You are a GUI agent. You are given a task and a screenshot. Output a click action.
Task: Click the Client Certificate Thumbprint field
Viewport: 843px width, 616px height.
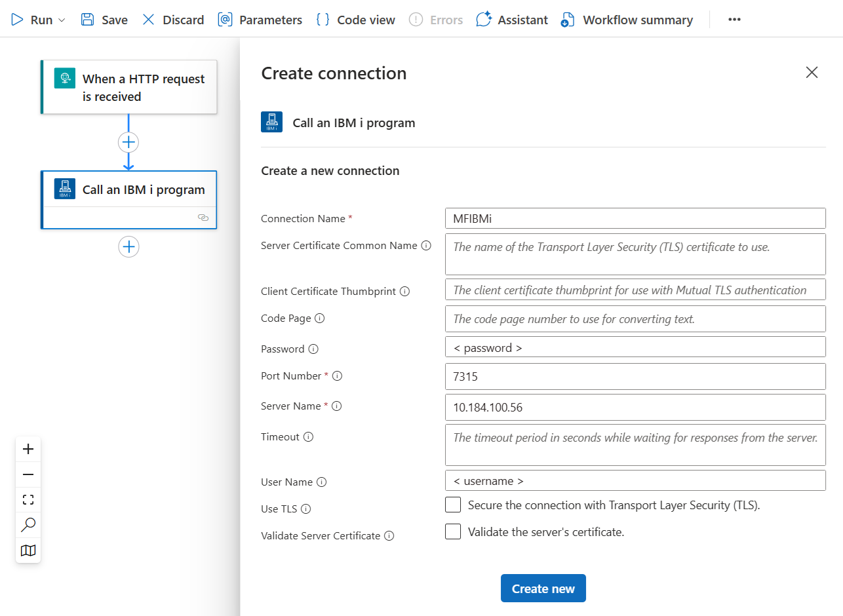(635, 290)
